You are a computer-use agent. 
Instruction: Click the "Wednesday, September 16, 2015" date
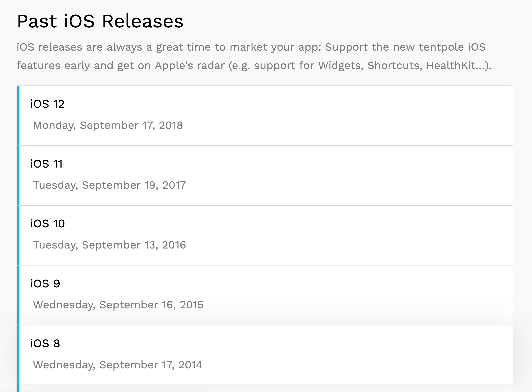(x=118, y=305)
